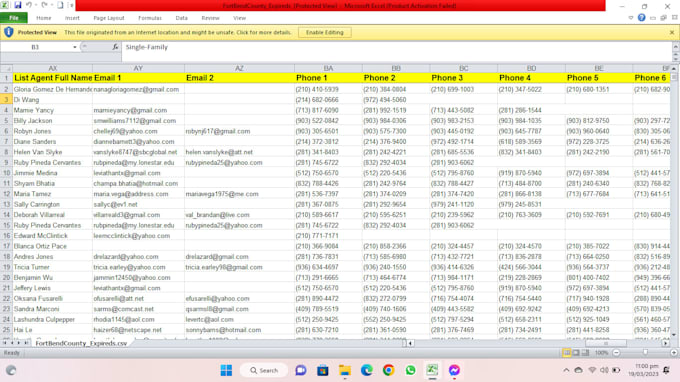680x382 pixels.
Task: Open Microsoft Teams chat taskbar icon
Action: tap(301, 370)
